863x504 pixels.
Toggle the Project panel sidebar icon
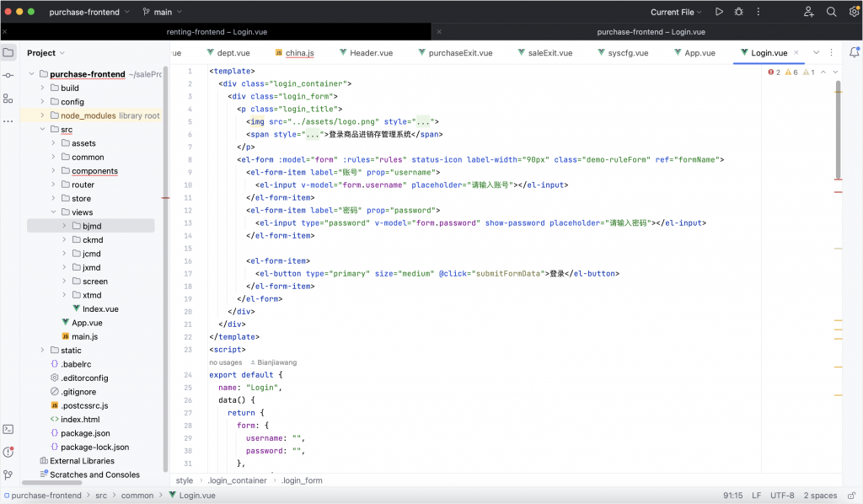tap(8, 52)
